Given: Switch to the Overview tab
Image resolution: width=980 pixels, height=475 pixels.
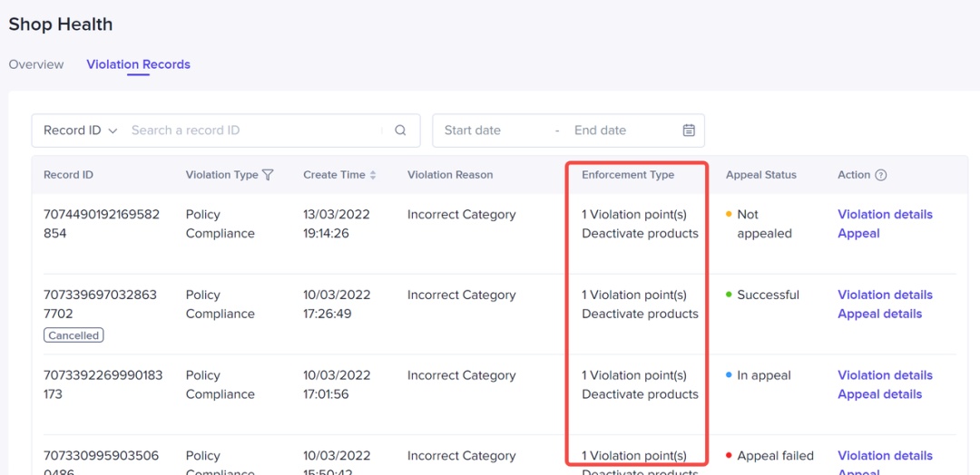Looking at the screenshot, I should coord(36,64).
